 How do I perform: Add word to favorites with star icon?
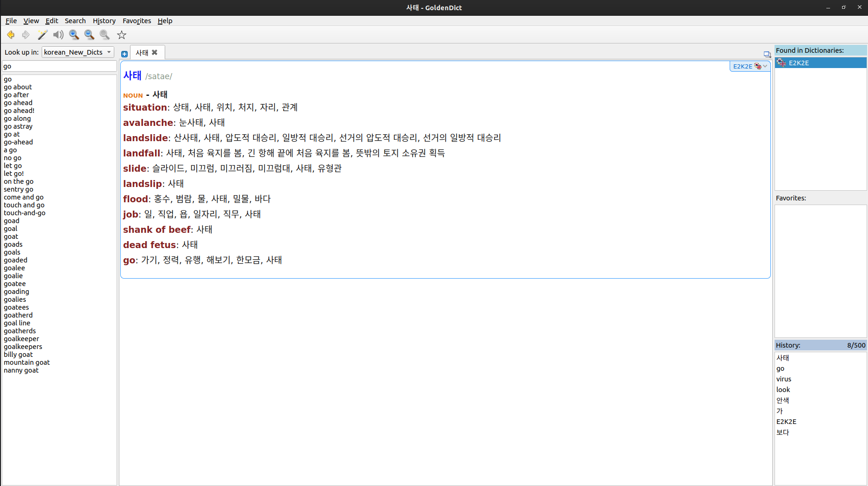[122, 35]
